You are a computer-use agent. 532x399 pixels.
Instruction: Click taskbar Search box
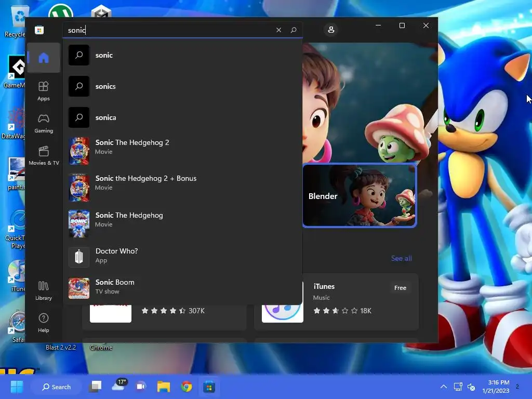click(56, 387)
